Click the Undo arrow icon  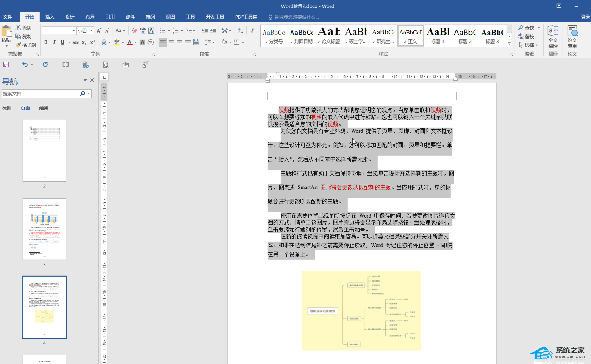point(25,65)
